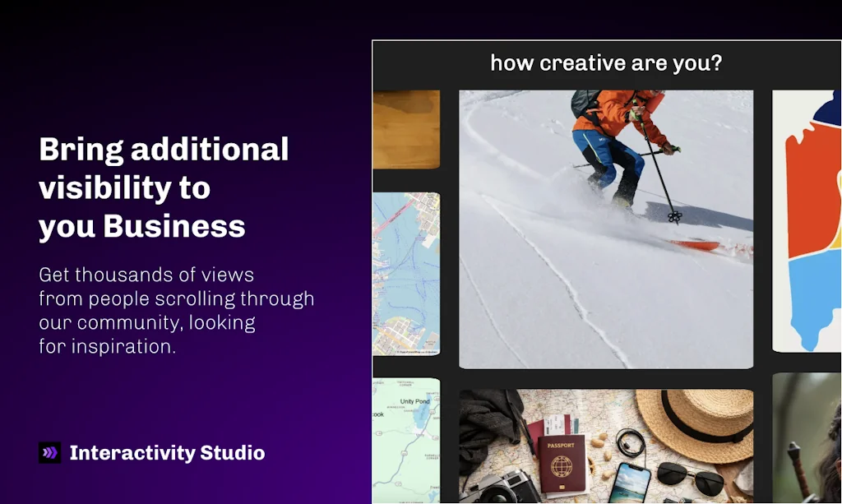
Task: Open the Interactivity Studio brand link
Action: (168, 452)
